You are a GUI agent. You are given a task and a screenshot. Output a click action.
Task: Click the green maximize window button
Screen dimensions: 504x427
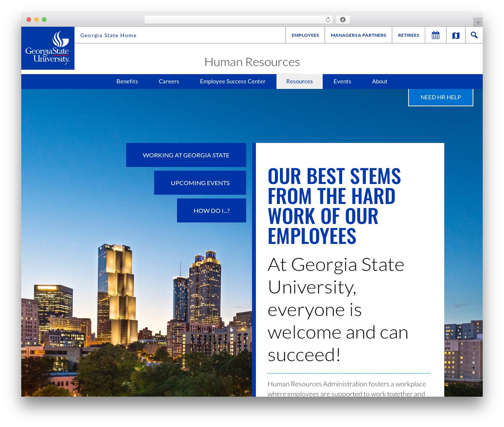[44, 20]
